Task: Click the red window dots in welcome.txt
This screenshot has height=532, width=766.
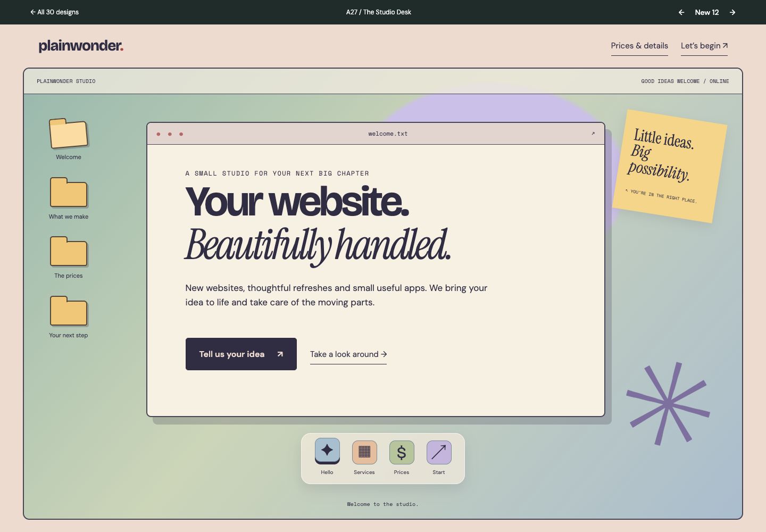Action: pos(170,134)
